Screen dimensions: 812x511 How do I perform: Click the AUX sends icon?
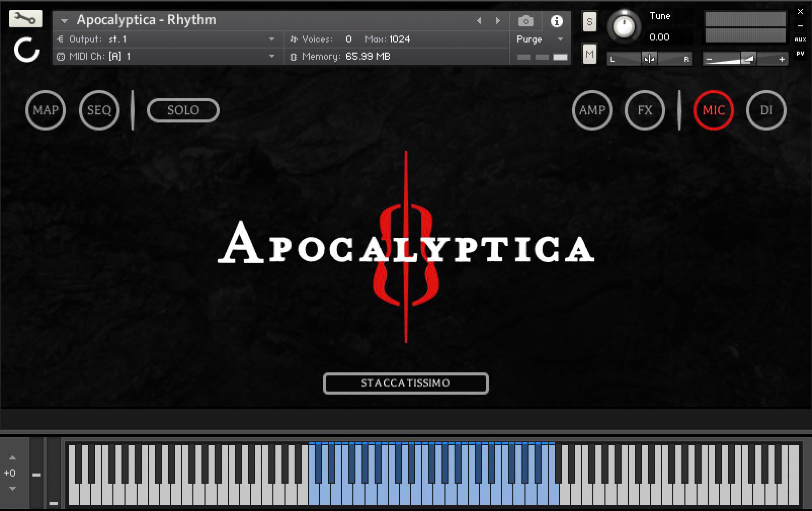(x=800, y=39)
